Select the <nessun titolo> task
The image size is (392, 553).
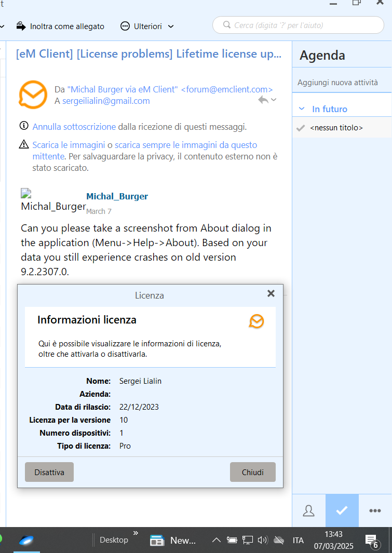(342, 128)
